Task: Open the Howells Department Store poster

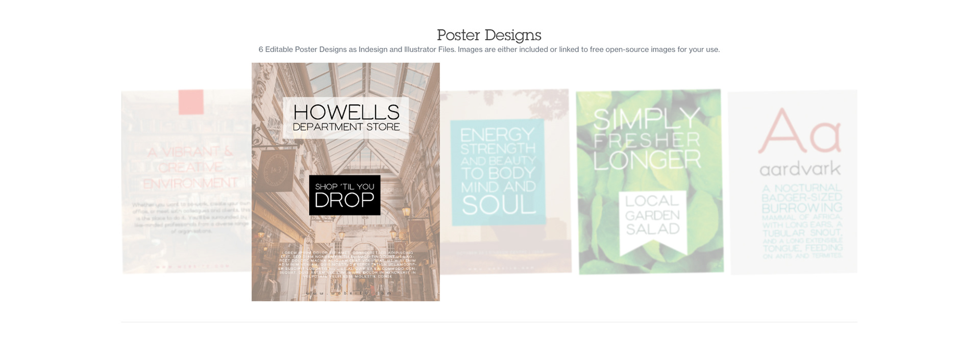Action: [346, 181]
